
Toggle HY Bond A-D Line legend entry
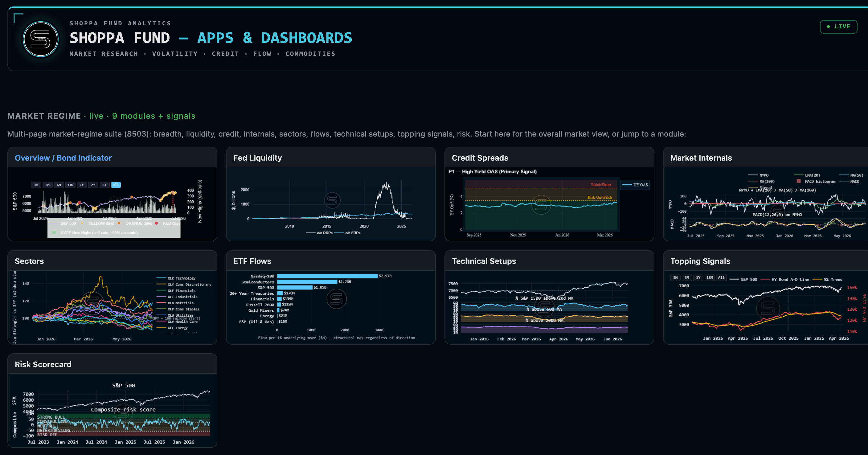(785, 279)
